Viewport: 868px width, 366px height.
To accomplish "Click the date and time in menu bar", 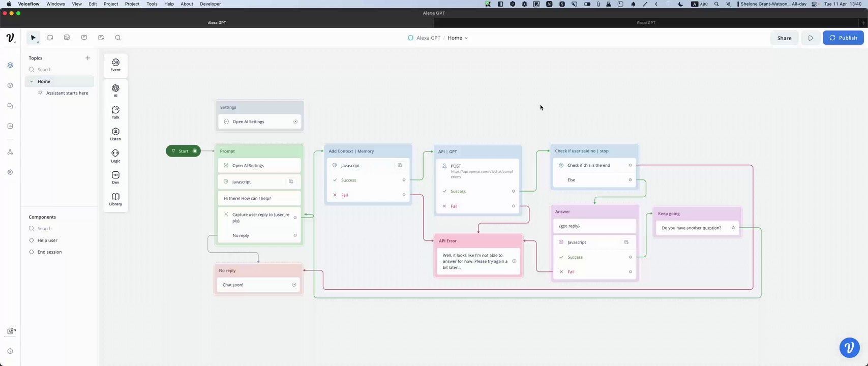I will pyautogui.click(x=843, y=4).
